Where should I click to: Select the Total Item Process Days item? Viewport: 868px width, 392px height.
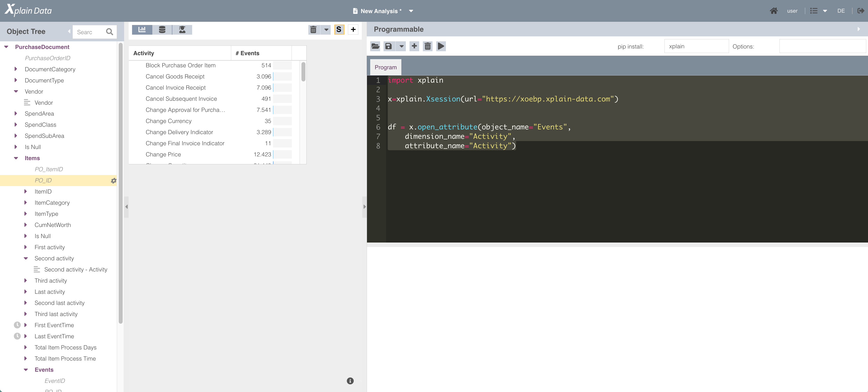[x=65, y=347]
